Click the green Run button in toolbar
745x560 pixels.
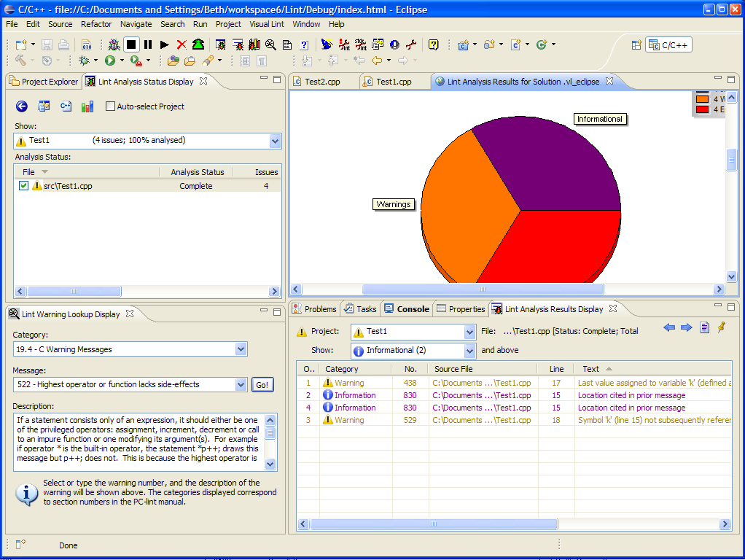click(x=110, y=61)
